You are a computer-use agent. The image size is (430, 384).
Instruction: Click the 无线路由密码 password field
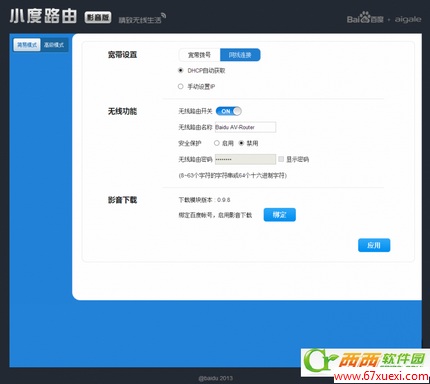click(x=245, y=159)
